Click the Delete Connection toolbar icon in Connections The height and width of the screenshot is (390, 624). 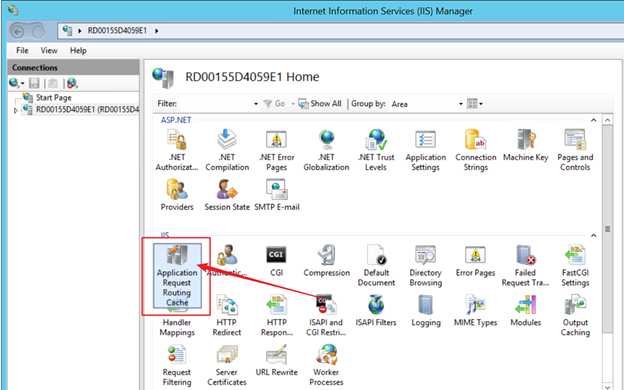[72, 83]
